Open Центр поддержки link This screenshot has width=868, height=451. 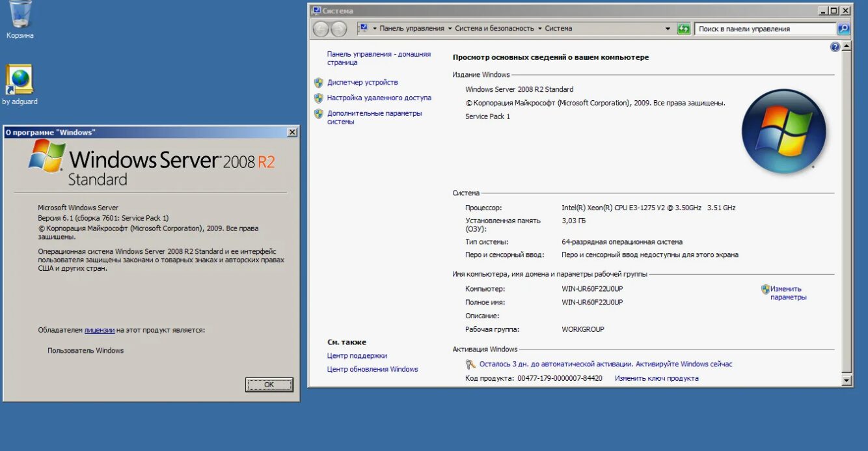(357, 356)
